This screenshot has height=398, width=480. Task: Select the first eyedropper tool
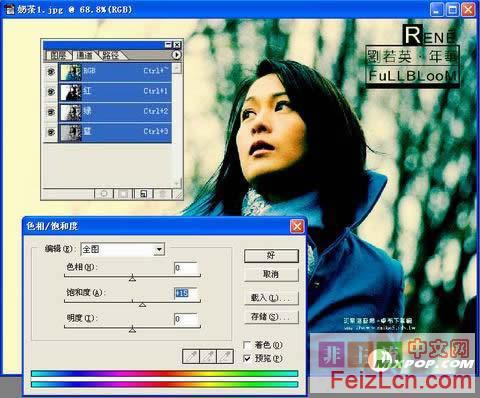191,356
